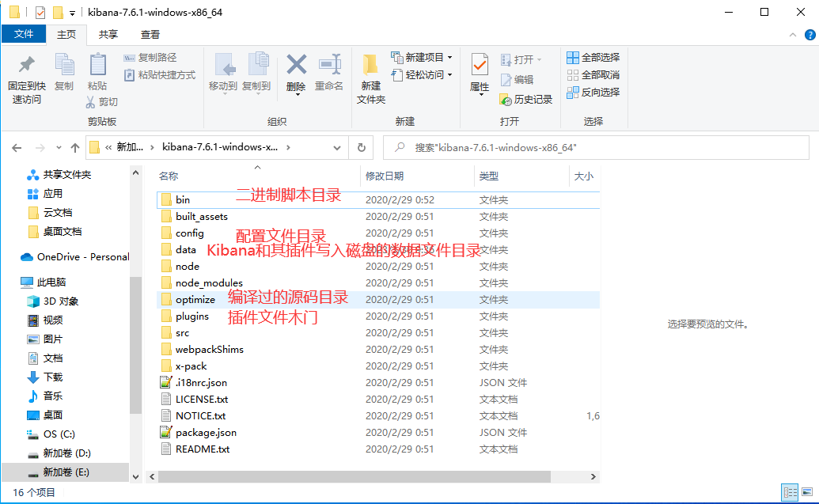Click History (历史记录) in the ribbon

(526, 99)
